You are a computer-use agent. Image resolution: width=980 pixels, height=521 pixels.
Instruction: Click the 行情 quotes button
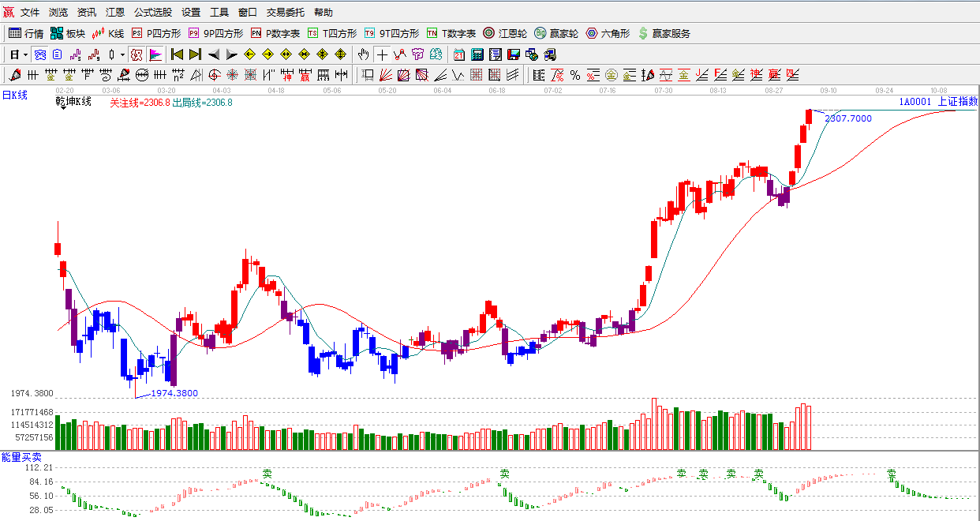[x=26, y=33]
